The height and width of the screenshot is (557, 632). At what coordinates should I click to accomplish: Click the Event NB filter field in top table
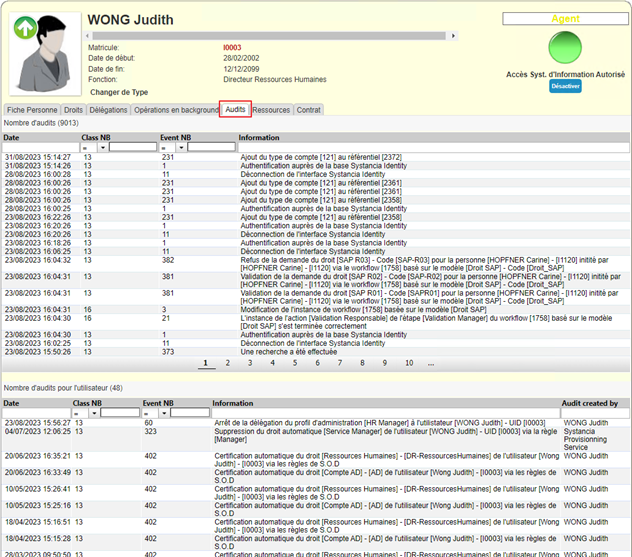(x=211, y=147)
